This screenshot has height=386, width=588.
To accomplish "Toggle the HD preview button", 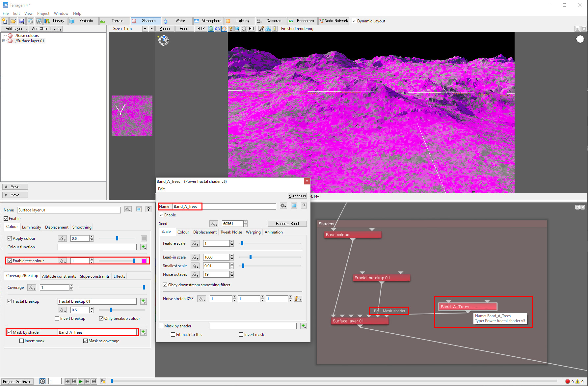I will [x=252, y=29].
